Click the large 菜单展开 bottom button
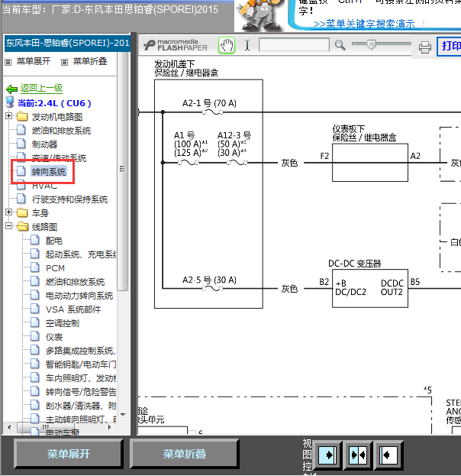 coord(68,454)
